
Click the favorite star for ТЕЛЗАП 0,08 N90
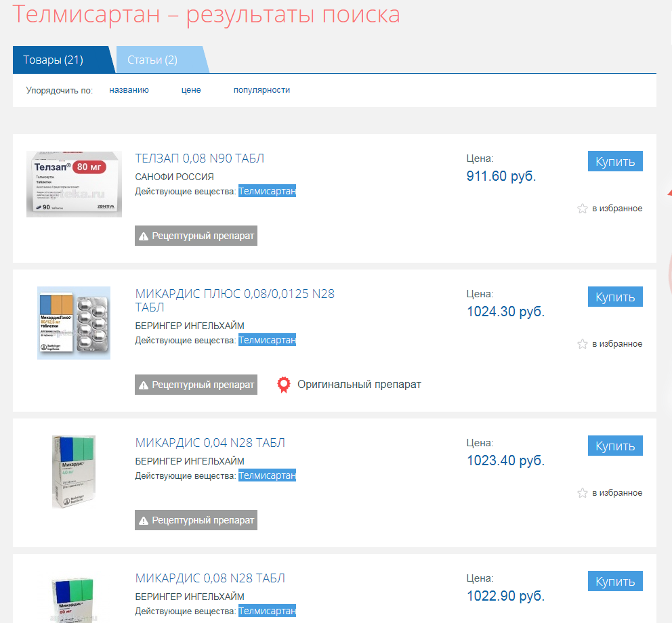coord(583,209)
